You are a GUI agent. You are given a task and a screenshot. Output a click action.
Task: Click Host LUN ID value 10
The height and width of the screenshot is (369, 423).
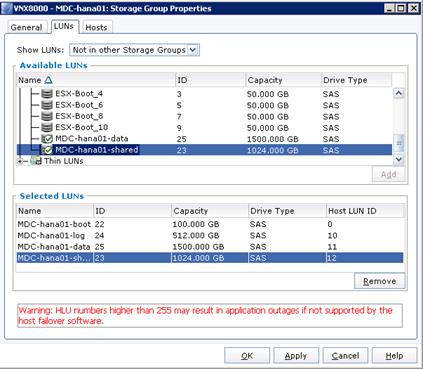pyautogui.click(x=332, y=236)
